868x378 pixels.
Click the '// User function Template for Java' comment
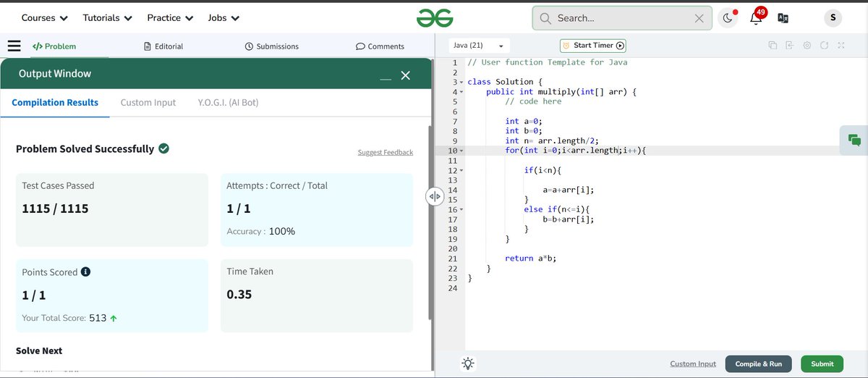(x=548, y=62)
